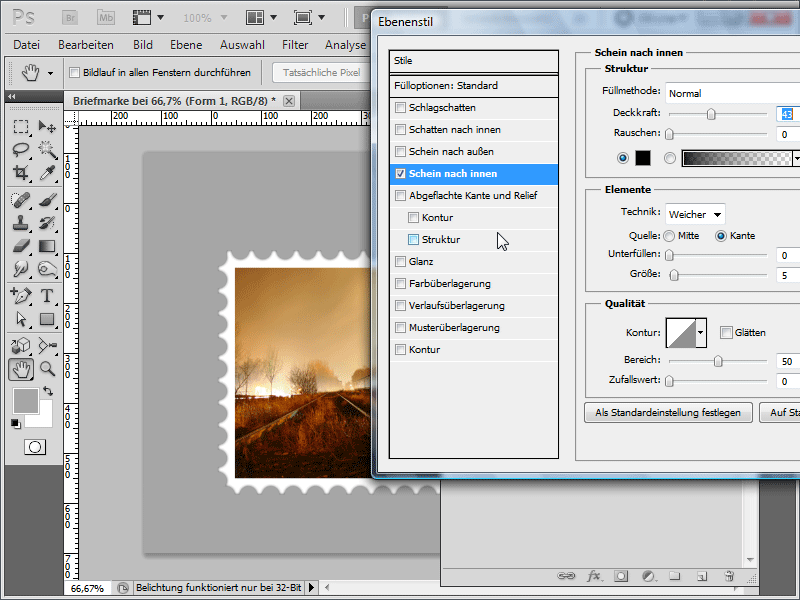Select the Path Selection tool
The width and height of the screenshot is (800, 600).
point(20,319)
